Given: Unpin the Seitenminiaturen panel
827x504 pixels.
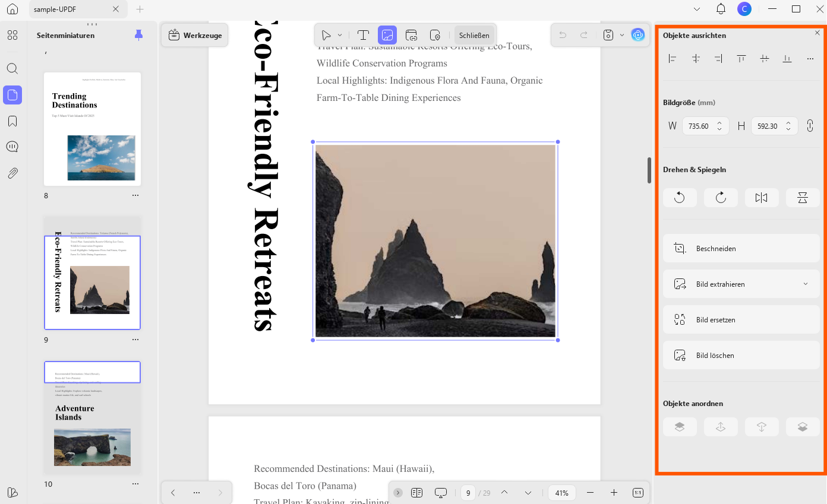Looking at the screenshot, I should (138, 35).
